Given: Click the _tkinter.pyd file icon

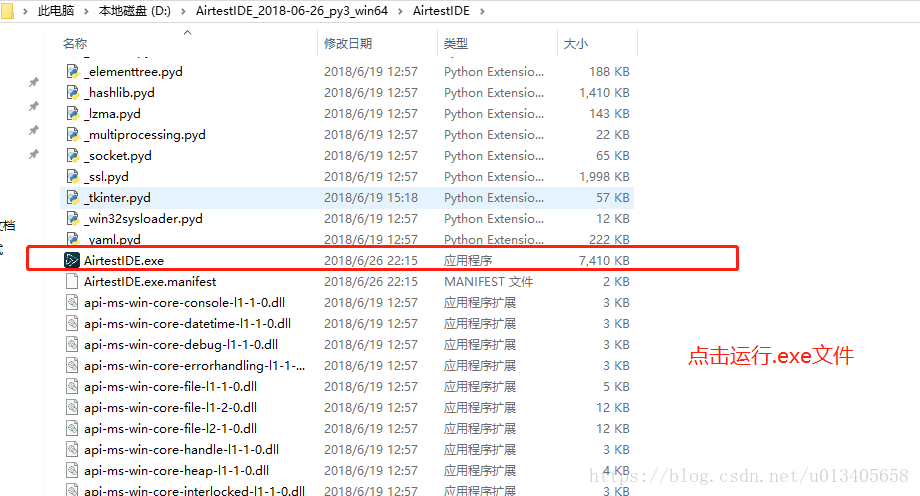Looking at the screenshot, I should 73,198.
